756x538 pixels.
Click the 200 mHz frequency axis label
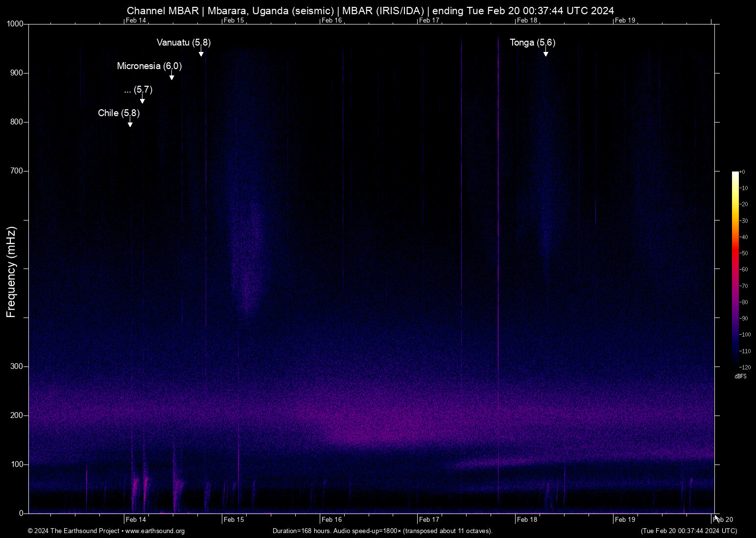point(17,415)
